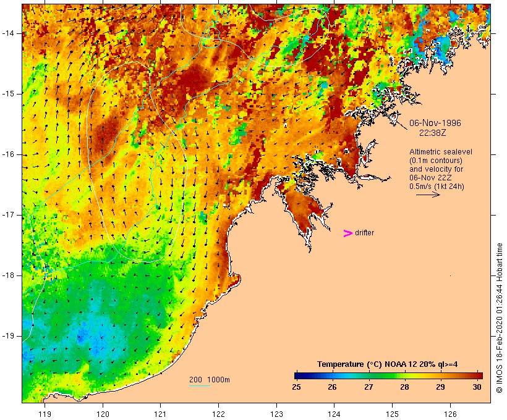Click the latitude label '-16'
The height and width of the screenshot is (420, 507).
tap(7, 154)
